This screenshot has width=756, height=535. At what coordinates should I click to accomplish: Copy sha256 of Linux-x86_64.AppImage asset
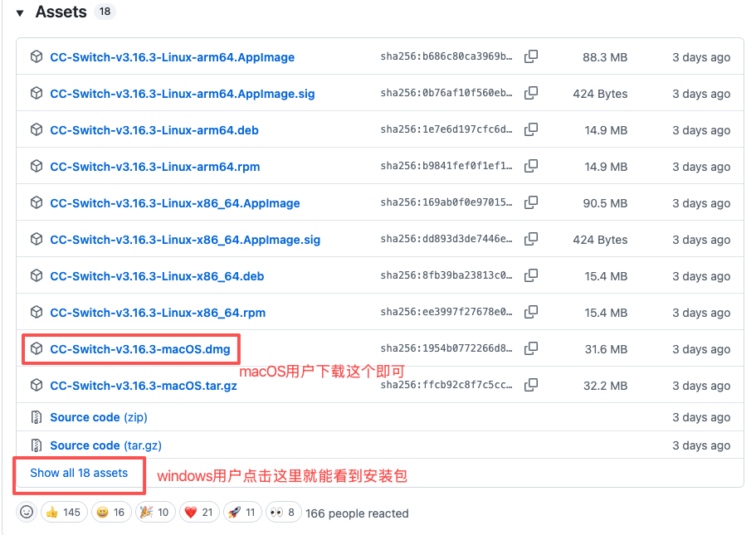[x=531, y=202]
